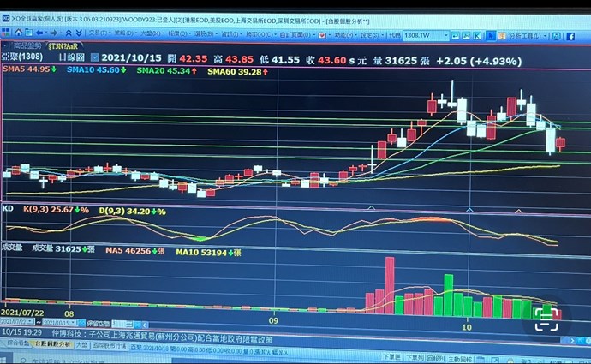The image size is (591, 364).
Task: Click the orange dollar coin icon
Action: coord(502,36)
